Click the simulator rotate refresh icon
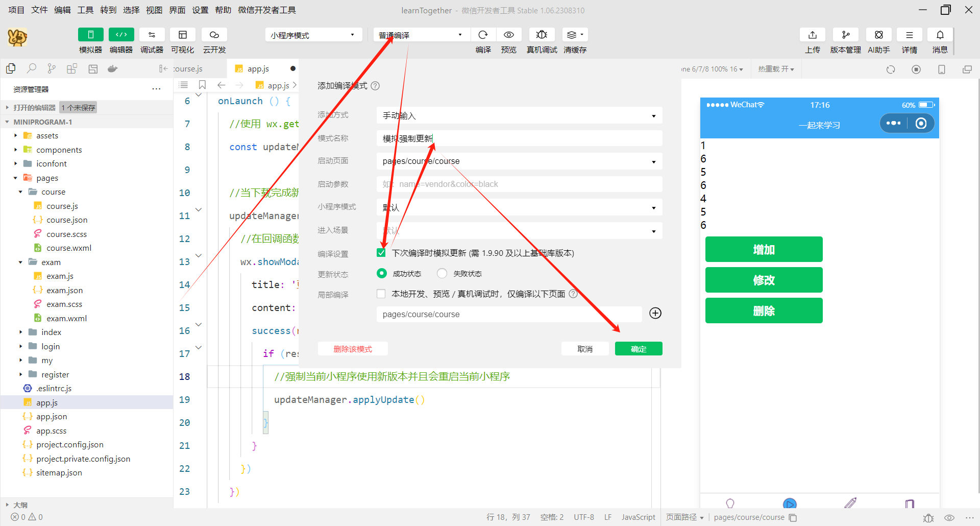This screenshot has width=980, height=526. pos(891,69)
